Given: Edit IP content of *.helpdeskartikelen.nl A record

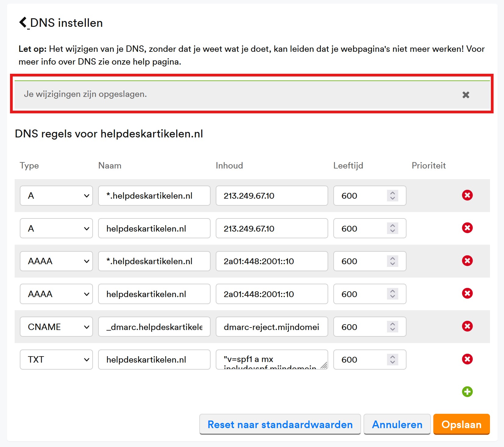Looking at the screenshot, I should [272, 196].
